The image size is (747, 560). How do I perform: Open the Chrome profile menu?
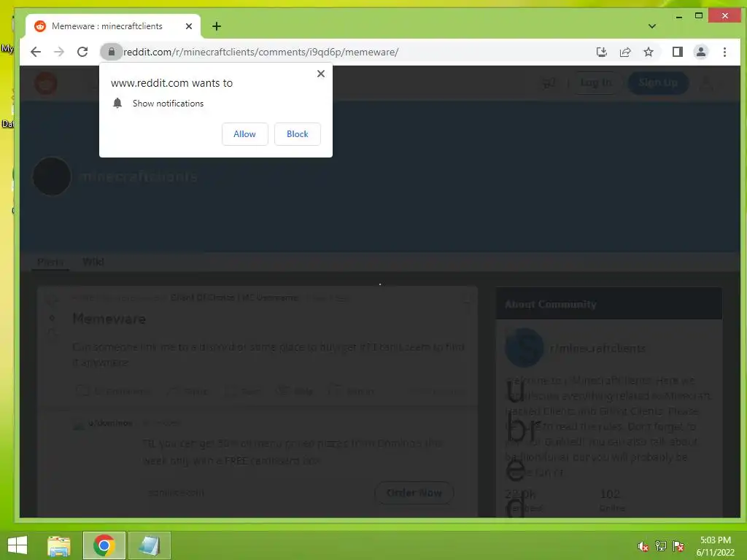pos(701,52)
